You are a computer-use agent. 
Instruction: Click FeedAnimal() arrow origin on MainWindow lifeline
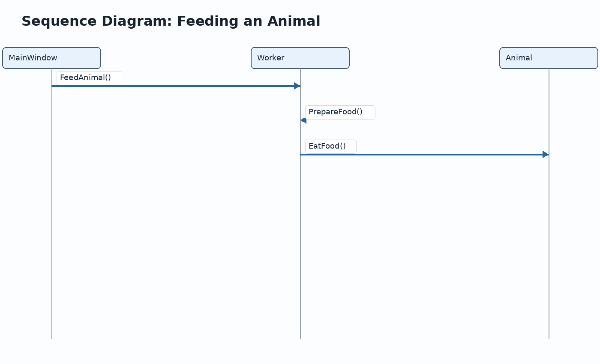click(x=52, y=86)
